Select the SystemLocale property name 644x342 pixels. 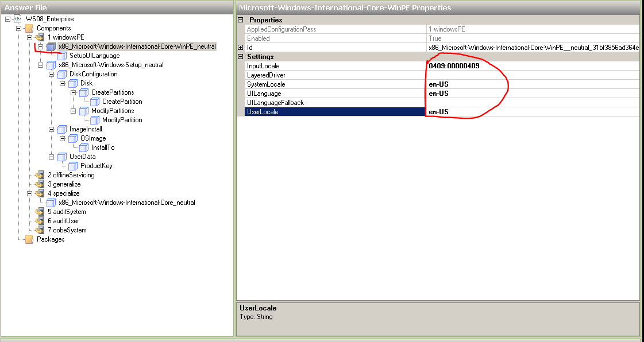266,84
